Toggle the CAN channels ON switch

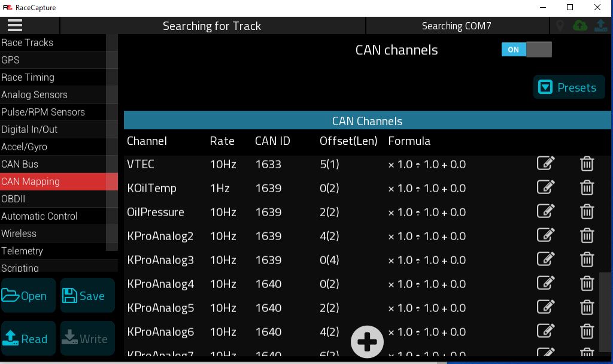tap(527, 49)
